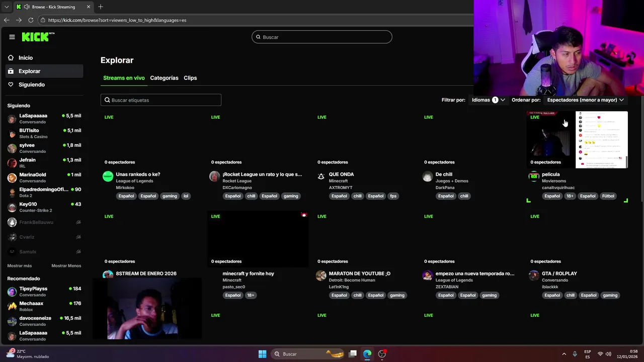644x362 pixels.
Task: Go to Inicio in sidebar
Action: tap(44, 58)
